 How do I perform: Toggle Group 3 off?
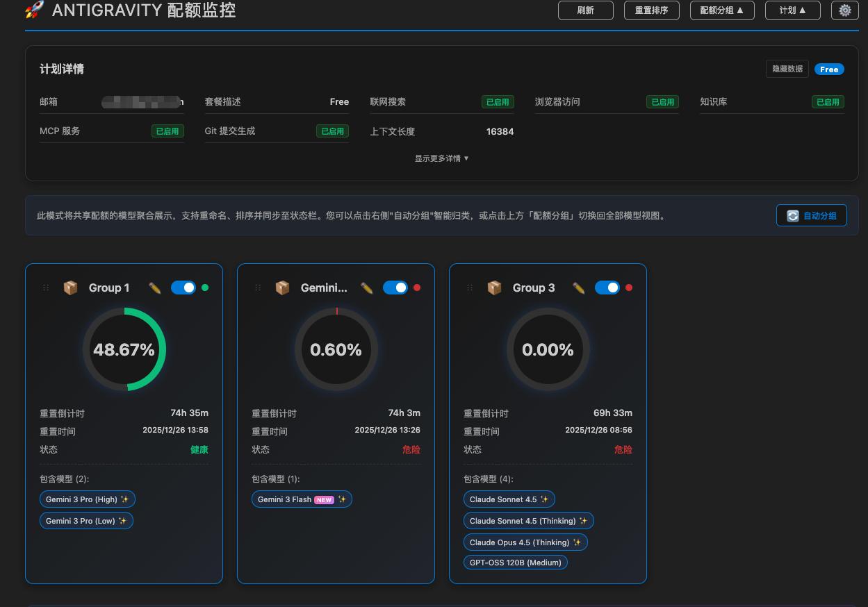point(607,287)
